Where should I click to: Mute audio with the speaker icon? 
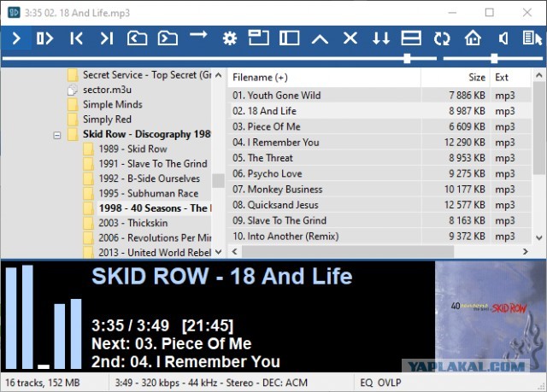click(x=503, y=38)
